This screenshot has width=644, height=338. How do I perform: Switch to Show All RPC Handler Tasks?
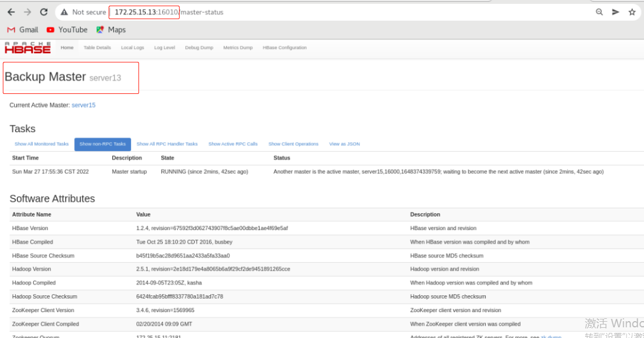(x=167, y=144)
